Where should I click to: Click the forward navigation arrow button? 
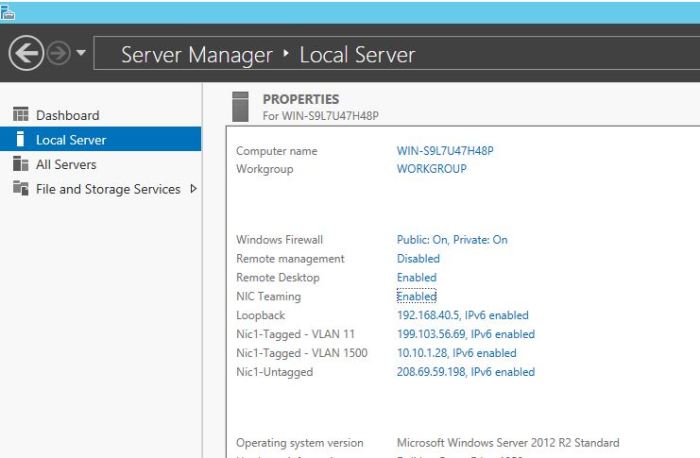pos(57,53)
